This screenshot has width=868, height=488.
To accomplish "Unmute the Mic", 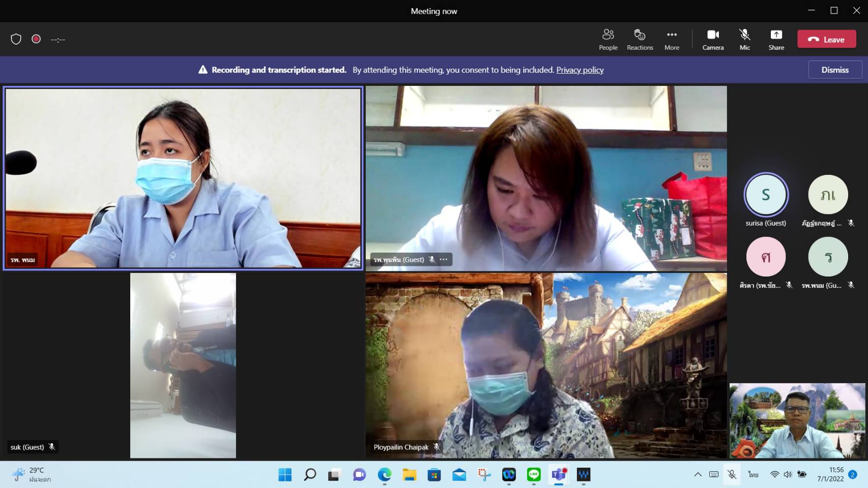I will click(x=744, y=40).
